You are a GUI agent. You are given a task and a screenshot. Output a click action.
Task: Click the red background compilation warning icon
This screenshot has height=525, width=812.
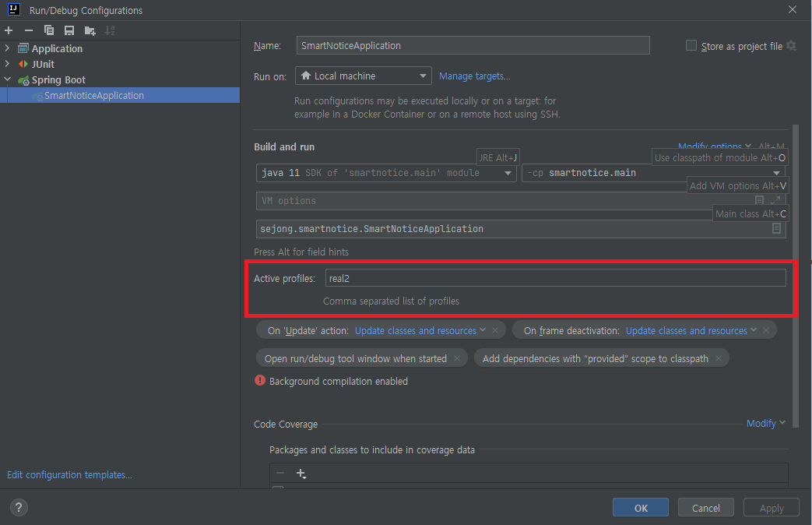pos(260,380)
